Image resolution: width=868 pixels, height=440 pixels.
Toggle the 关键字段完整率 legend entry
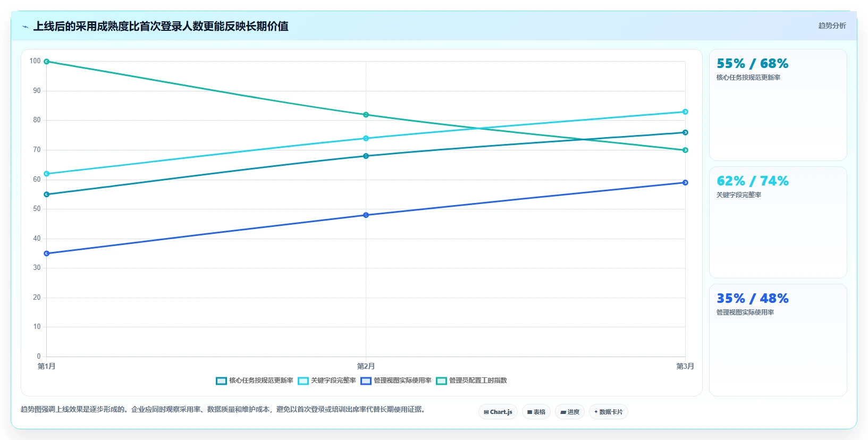(x=327, y=380)
